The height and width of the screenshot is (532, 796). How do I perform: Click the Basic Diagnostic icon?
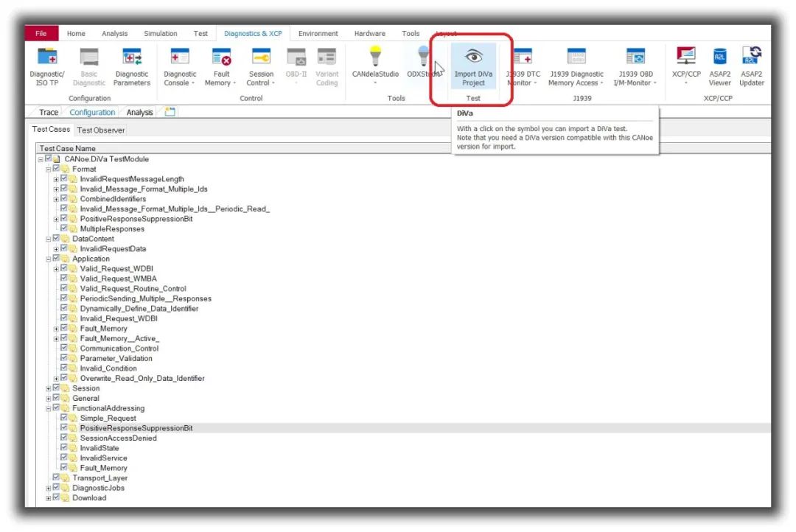point(89,56)
